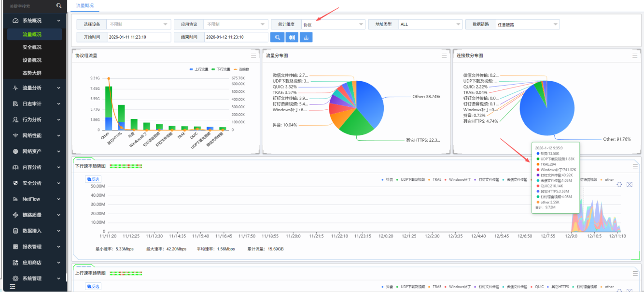The width and height of the screenshot is (644, 292).
Task: Click the sidebar keyword search magnifier icon
Action: click(59, 6)
